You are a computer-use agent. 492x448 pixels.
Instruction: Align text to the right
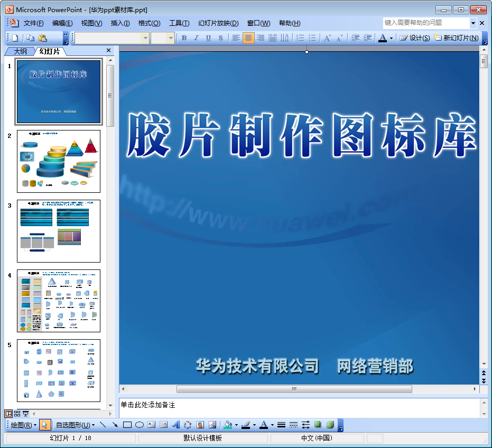tap(261, 38)
